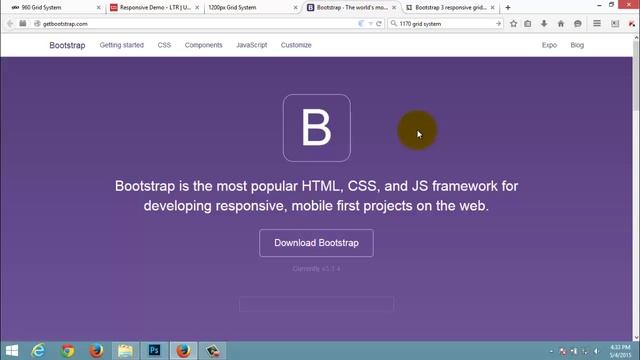
Task: Open the Blog link
Action: pos(577,45)
